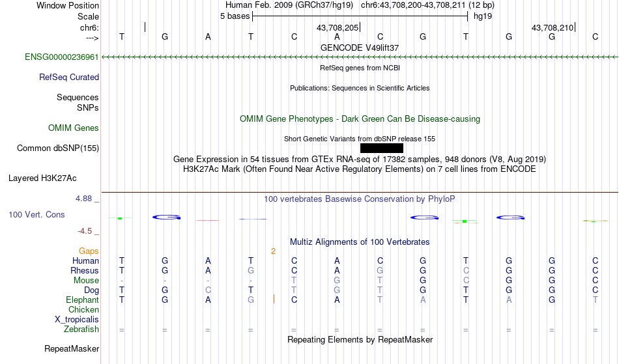This screenshot has height=364, width=619.
Task: Click the 43,708,210 ruler position
Action: click(553, 27)
